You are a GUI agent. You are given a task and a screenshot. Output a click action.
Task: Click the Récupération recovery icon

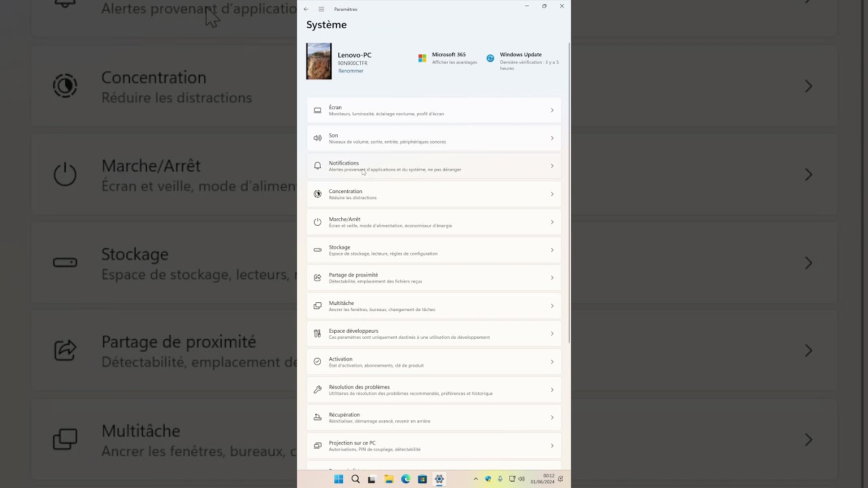pyautogui.click(x=317, y=418)
